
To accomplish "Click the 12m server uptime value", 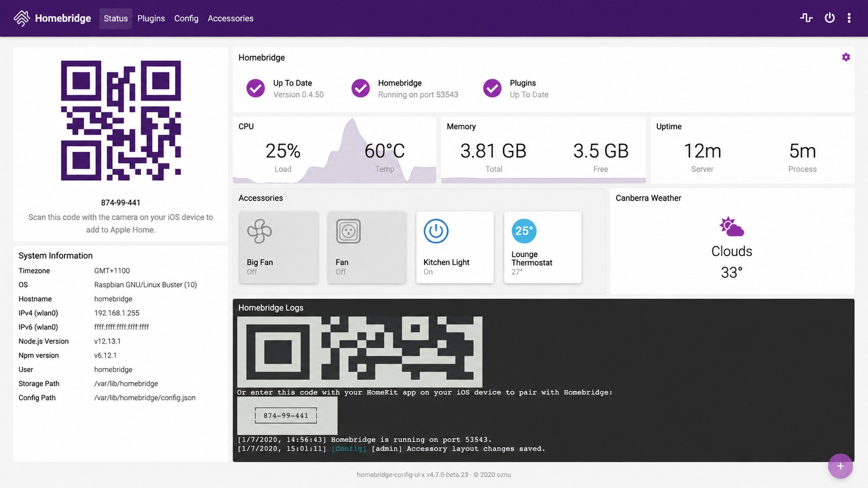I will click(703, 151).
